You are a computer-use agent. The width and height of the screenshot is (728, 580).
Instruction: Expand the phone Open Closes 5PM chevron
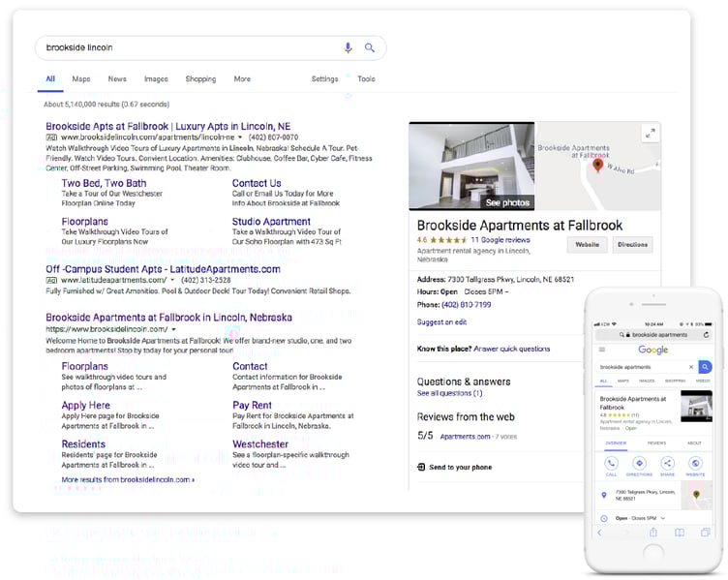[x=662, y=518]
